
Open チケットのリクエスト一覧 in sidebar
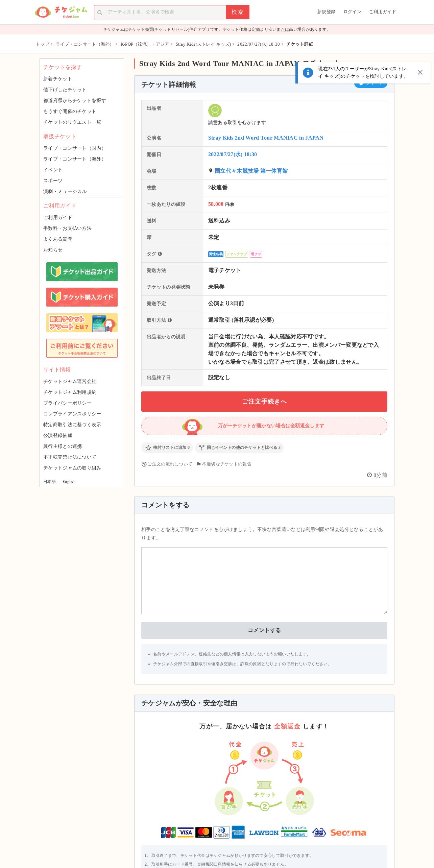(x=72, y=122)
